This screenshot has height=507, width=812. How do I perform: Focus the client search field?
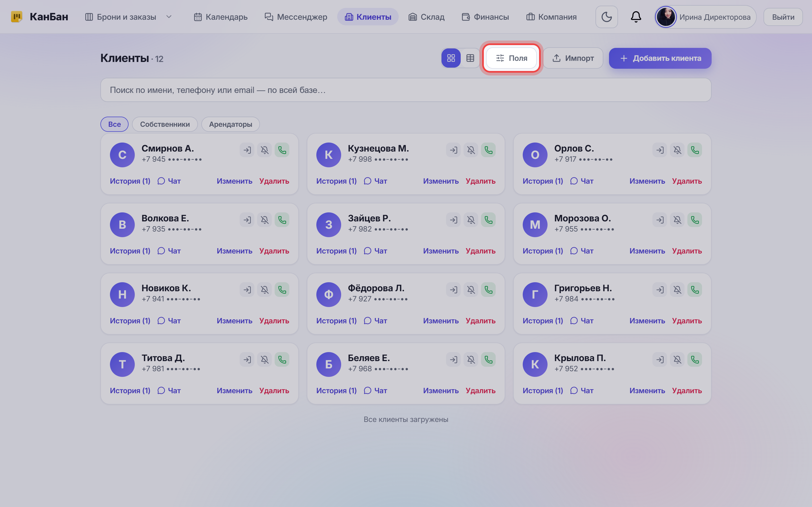[406, 90]
